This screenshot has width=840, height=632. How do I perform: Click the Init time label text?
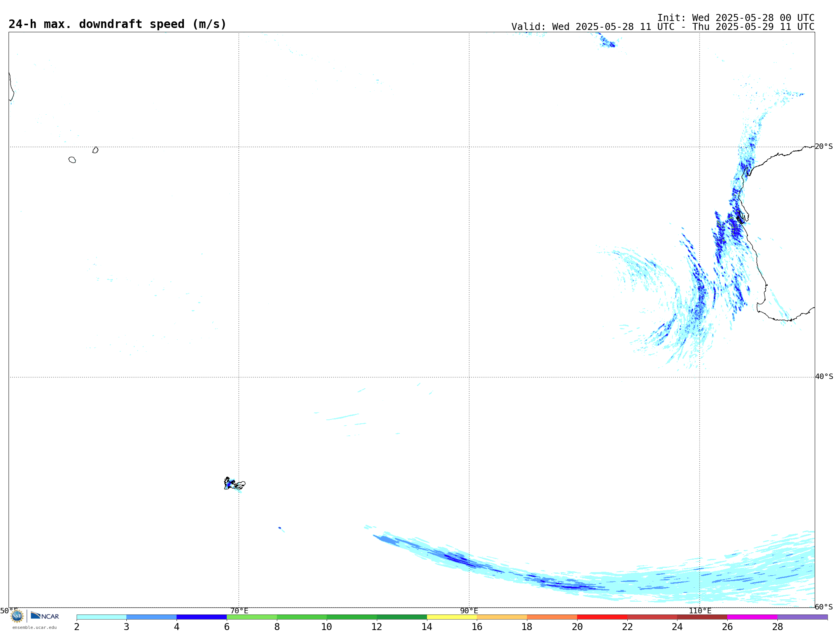[x=736, y=18]
